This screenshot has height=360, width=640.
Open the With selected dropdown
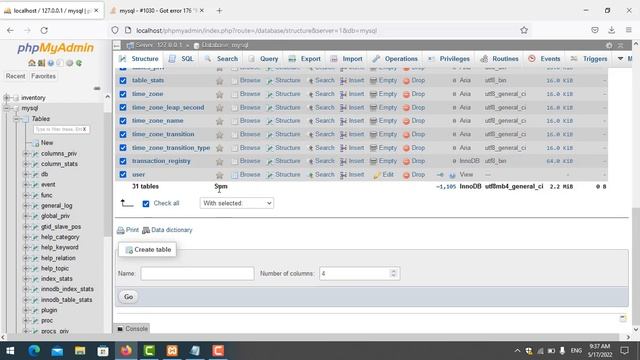(237, 203)
